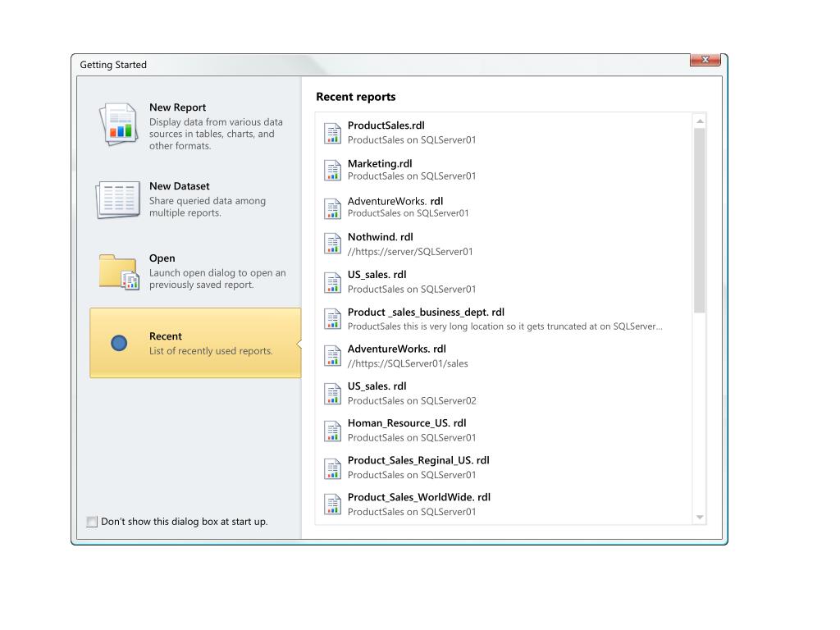Click 'Share queried data among multiple reports' text
This screenshot has height=630, width=840.
(208, 207)
